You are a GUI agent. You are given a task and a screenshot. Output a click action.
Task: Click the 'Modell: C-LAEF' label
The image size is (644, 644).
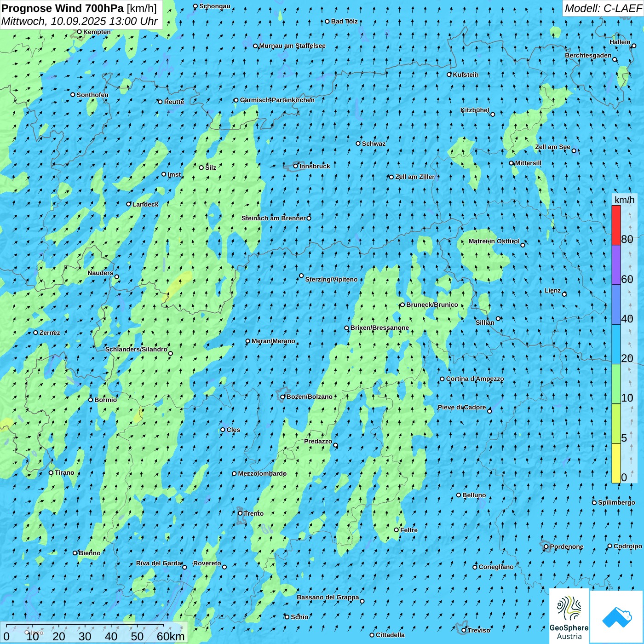603,8
